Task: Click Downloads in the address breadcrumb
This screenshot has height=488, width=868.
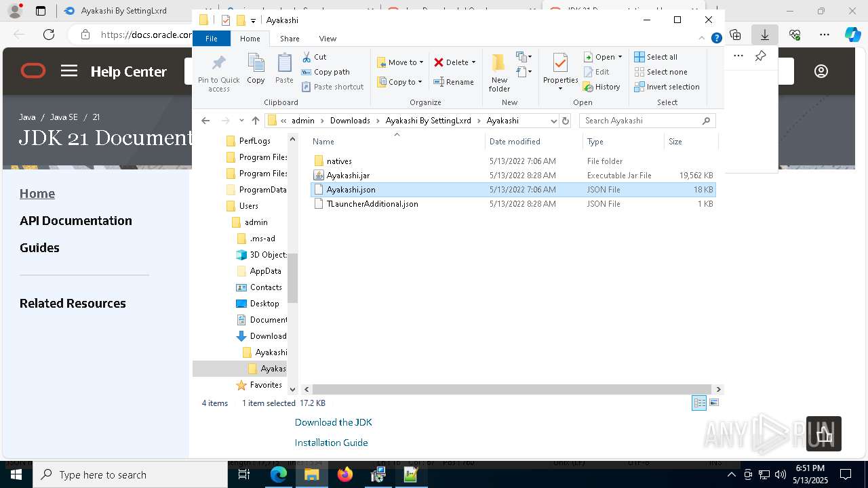Action: [x=350, y=121]
